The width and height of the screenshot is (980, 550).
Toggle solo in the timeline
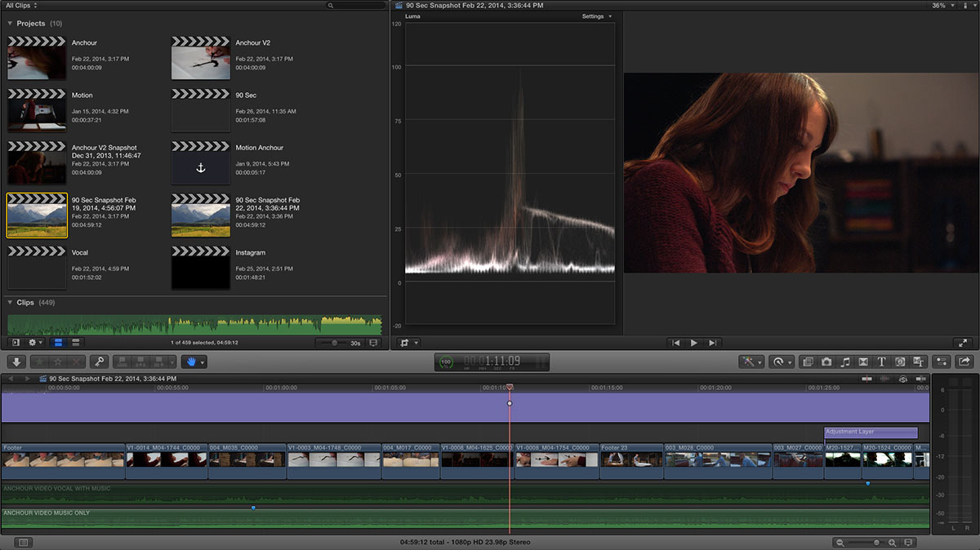(903, 379)
